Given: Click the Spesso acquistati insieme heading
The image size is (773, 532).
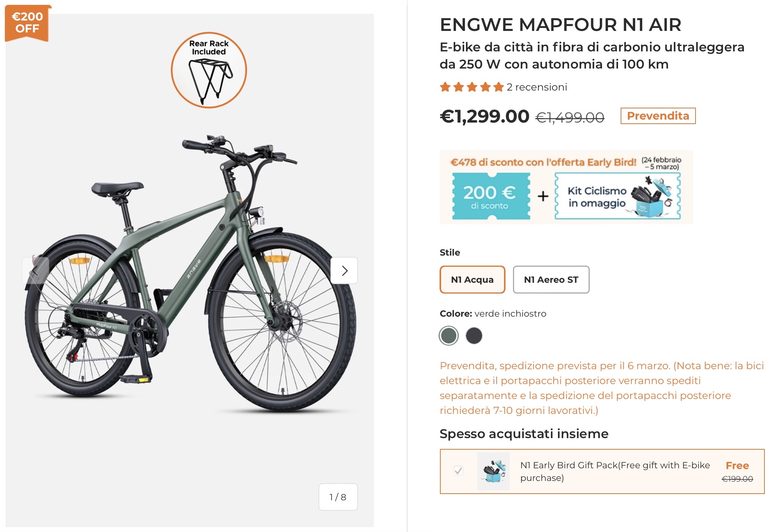Looking at the screenshot, I should coord(525,434).
